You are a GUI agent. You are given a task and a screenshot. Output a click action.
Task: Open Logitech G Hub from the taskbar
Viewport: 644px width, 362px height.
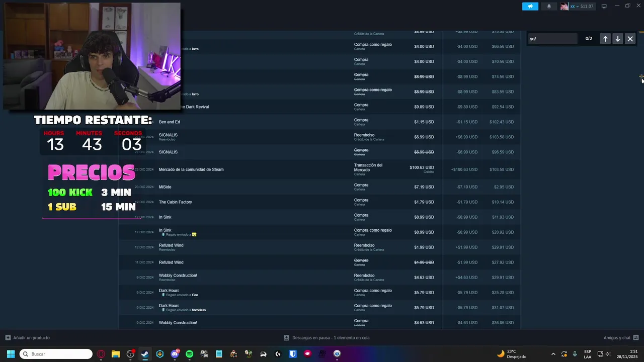click(x=278, y=354)
